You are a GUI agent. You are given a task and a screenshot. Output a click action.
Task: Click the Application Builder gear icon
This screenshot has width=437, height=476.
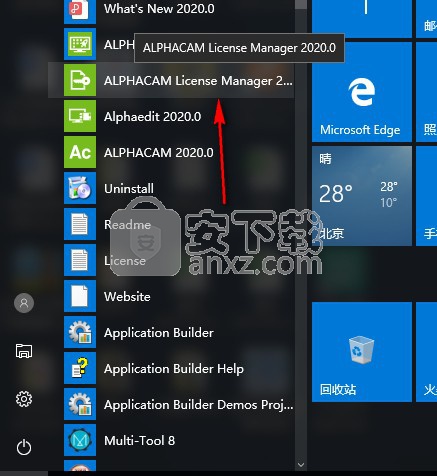(x=80, y=332)
